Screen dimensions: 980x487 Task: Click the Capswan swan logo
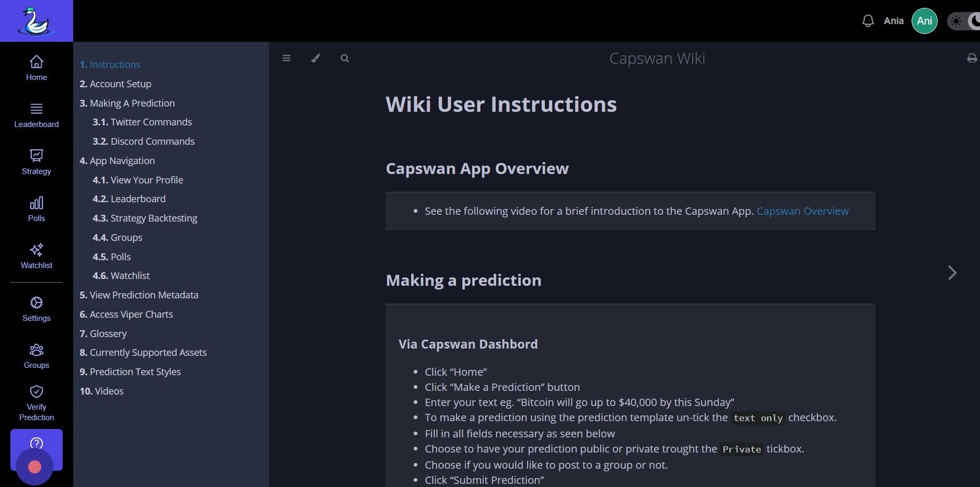pyautogui.click(x=36, y=21)
